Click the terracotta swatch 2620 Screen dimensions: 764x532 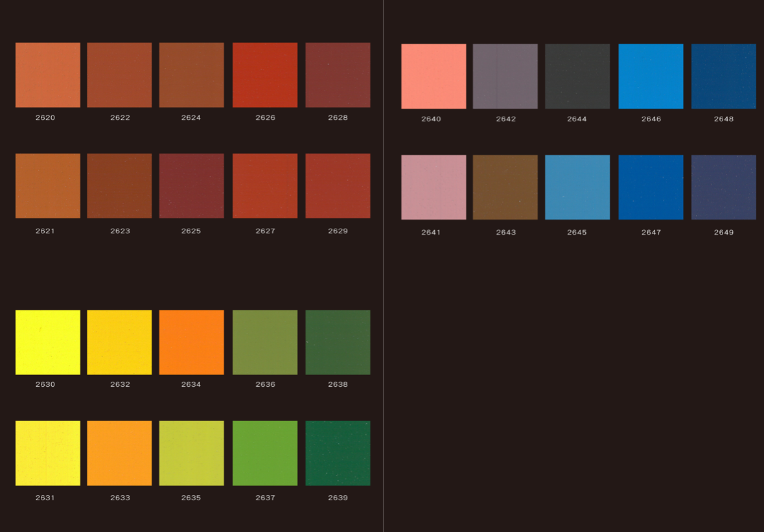tap(48, 75)
